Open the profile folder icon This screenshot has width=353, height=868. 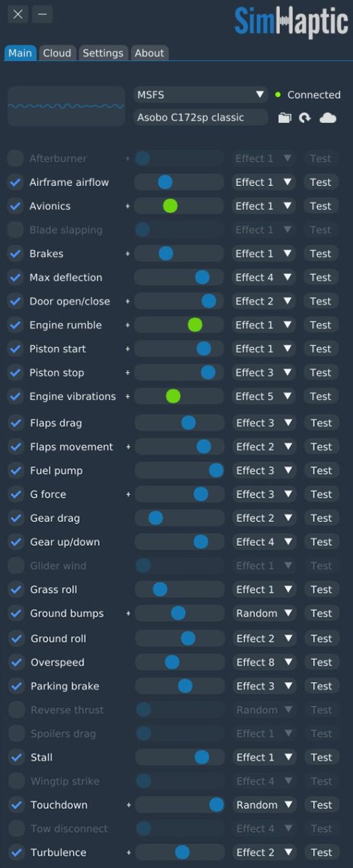click(x=285, y=118)
